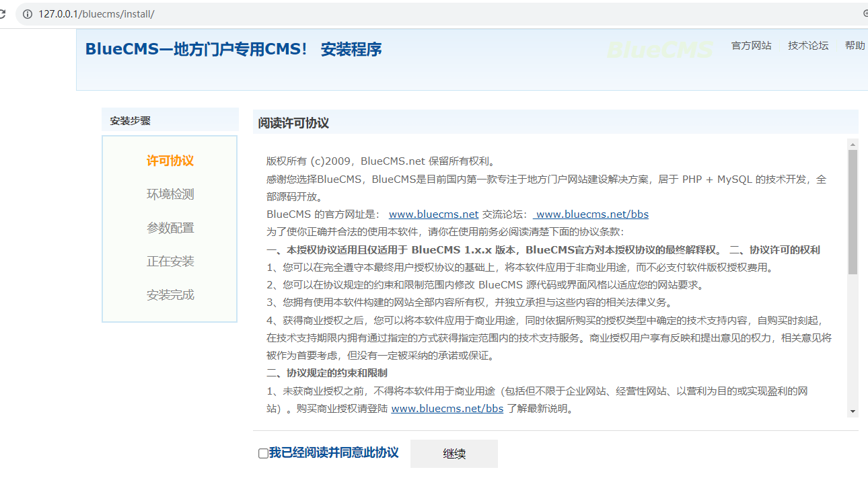Screen dimensions: 868x478
Task: Click the license text scrollbar thumb
Action: click(853, 212)
